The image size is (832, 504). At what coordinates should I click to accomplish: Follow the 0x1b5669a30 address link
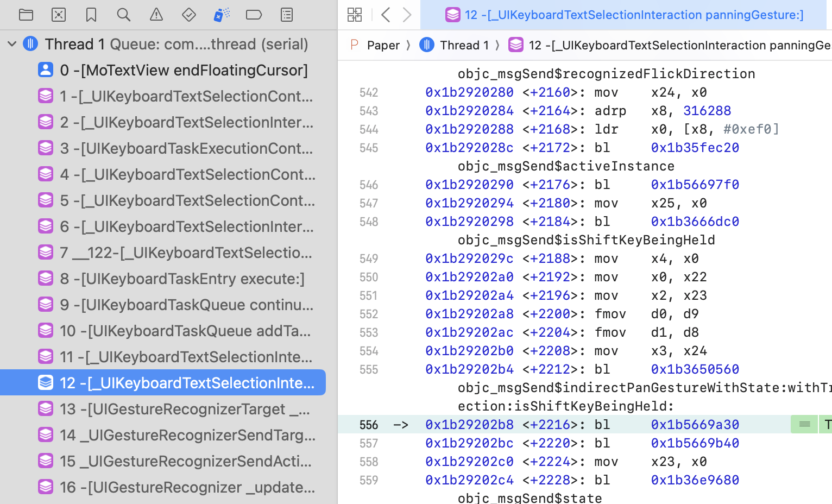tap(695, 425)
